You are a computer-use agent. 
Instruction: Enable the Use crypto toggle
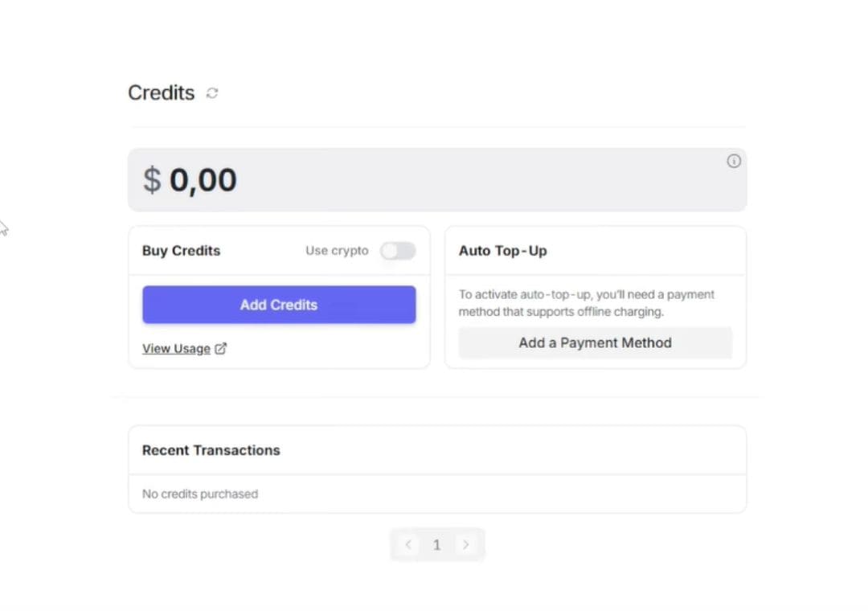398,251
